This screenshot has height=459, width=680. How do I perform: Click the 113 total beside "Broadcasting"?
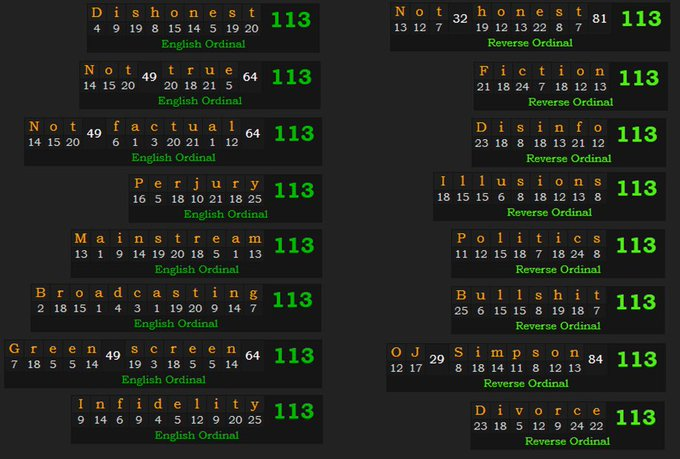click(x=292, y=299)
